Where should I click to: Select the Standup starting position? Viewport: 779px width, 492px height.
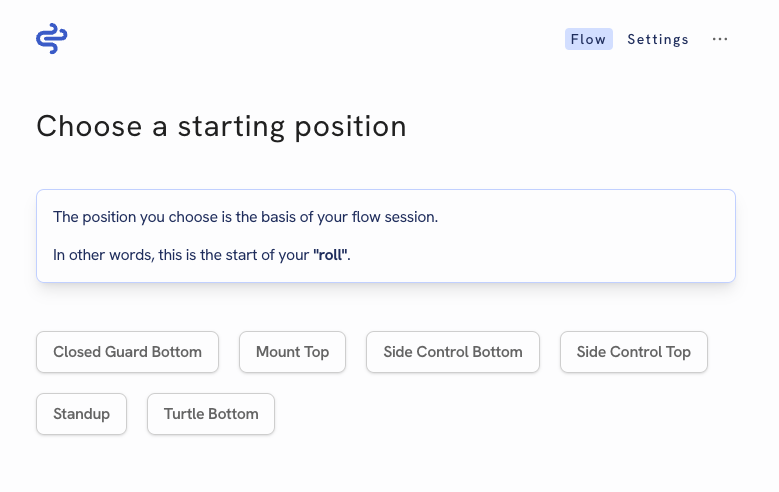[x=81, y=414]
